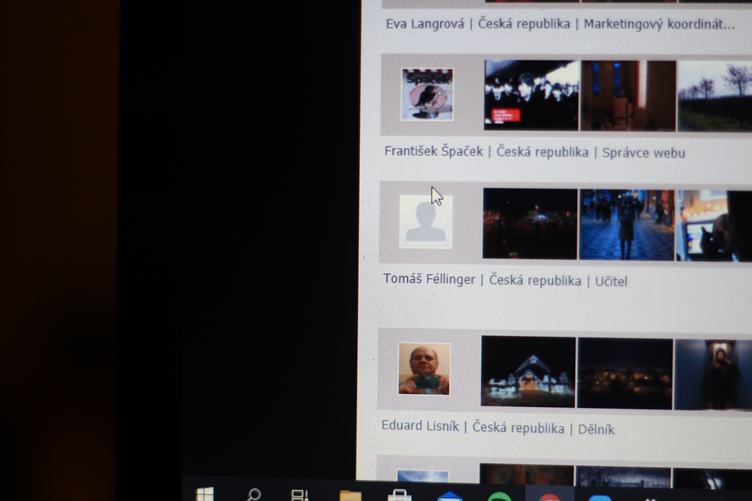Open František Špaček's profile link

434,151
